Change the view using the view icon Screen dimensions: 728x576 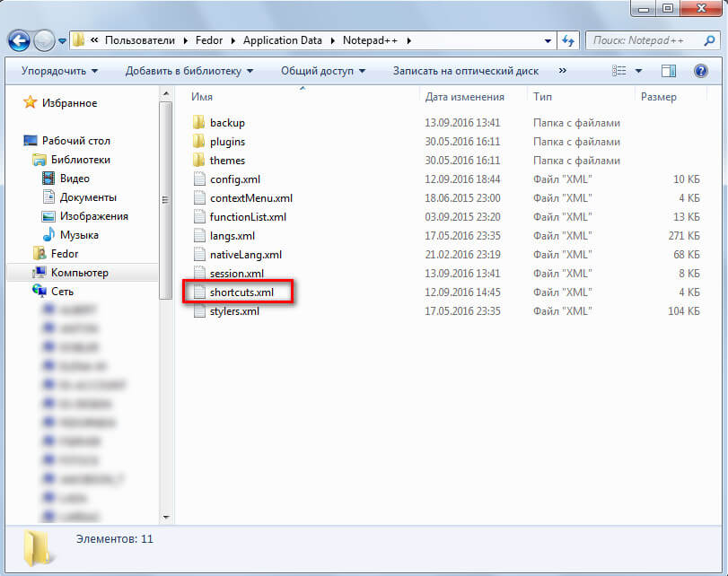(618, 71)
